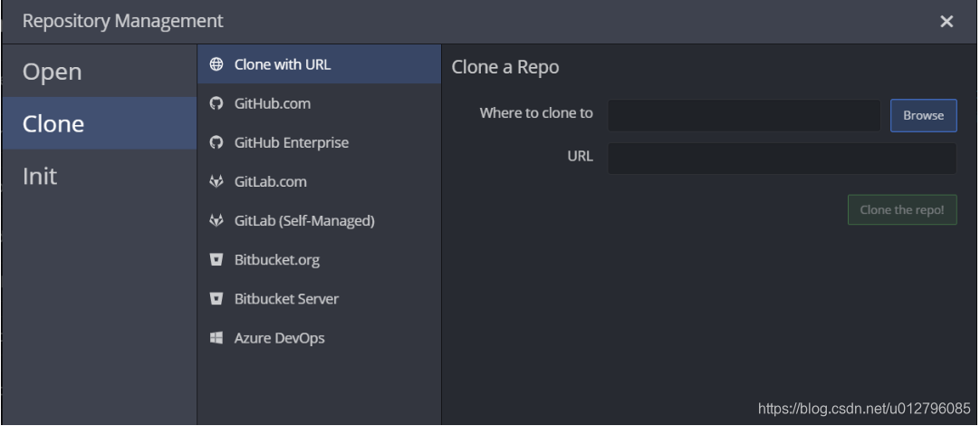Viewport: 980px width, 426px height.
Task: Choose GitLab (Self-Managed) provider
Action: click(320, 221)
